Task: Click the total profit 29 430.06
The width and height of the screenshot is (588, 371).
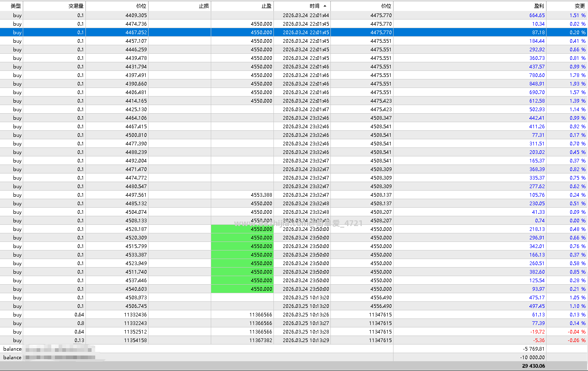Action: [x=533, y=366]
